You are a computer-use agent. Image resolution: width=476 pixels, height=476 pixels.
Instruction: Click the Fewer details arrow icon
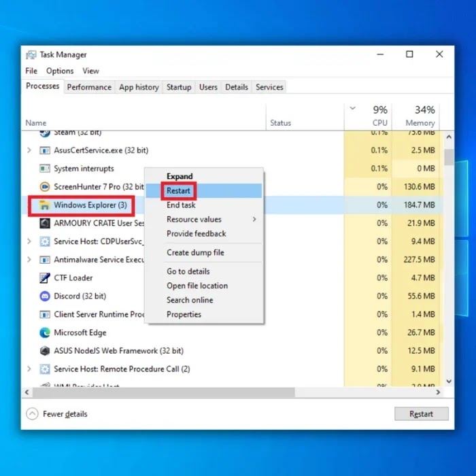point(32,413)
